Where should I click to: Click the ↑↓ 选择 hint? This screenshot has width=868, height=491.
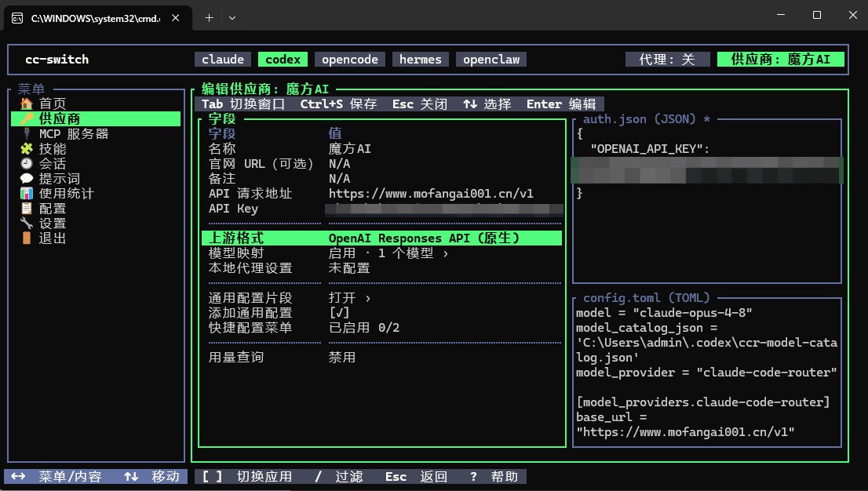pos(487,104)
